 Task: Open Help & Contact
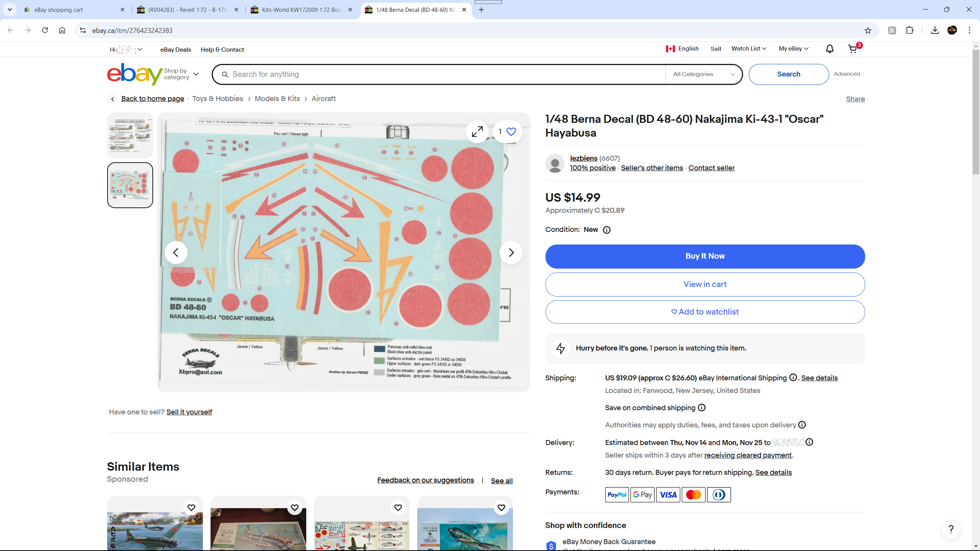pos(222,49)
